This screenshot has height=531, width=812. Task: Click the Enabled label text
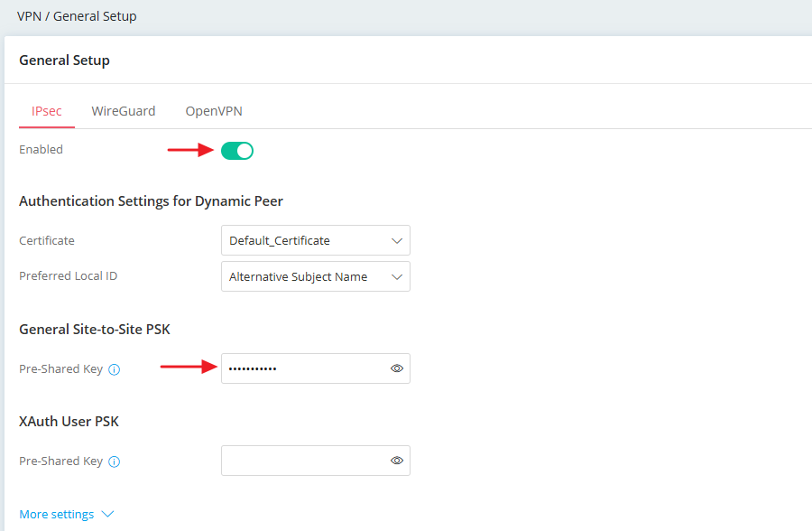pyautogui.click(x=42, y=150)
